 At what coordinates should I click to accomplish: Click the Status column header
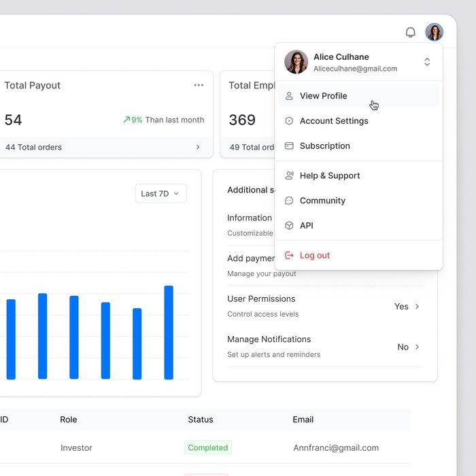click(x=201, y=420)
